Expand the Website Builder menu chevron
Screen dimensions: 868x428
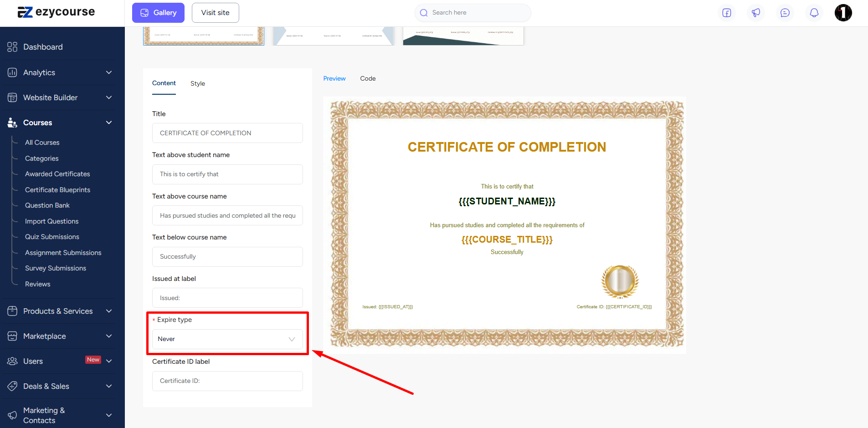pos(109,97)
